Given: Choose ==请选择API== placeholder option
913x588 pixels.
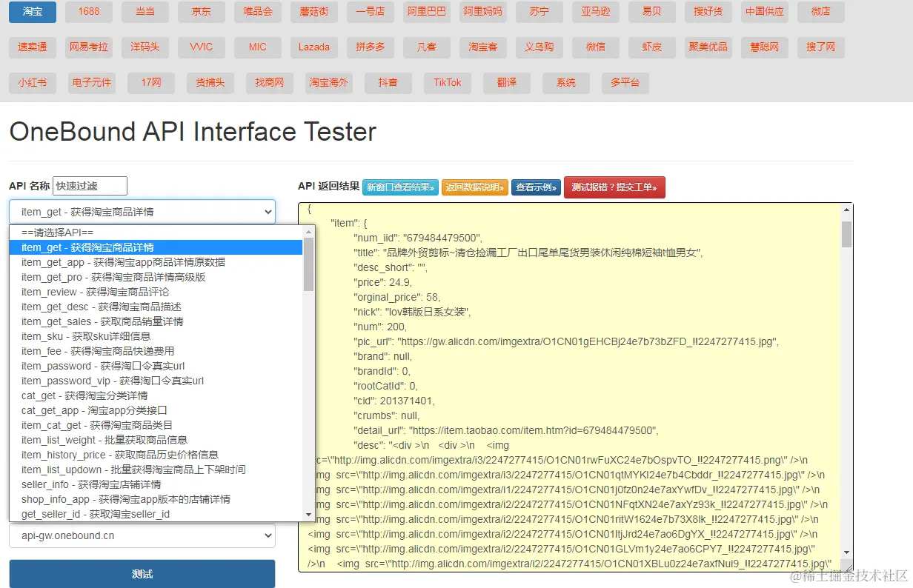Looking at the screenshot, I should (156, 233).
